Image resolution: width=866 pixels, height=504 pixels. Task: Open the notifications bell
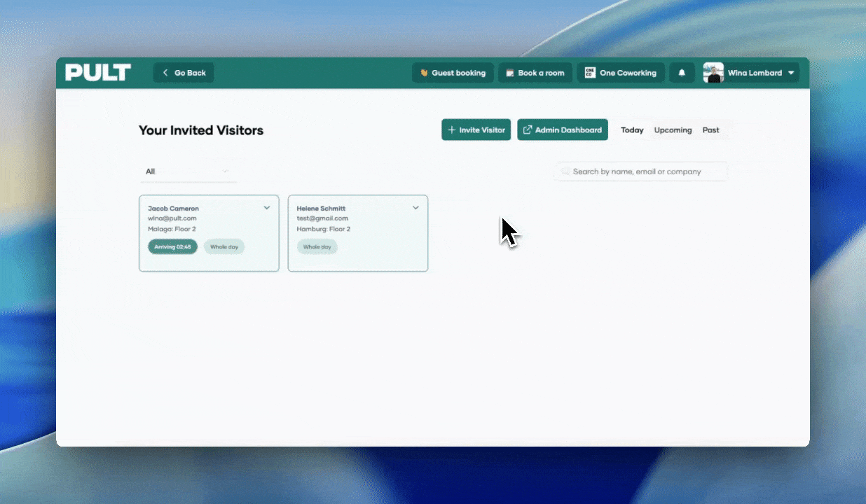click(x=682, y=73)
